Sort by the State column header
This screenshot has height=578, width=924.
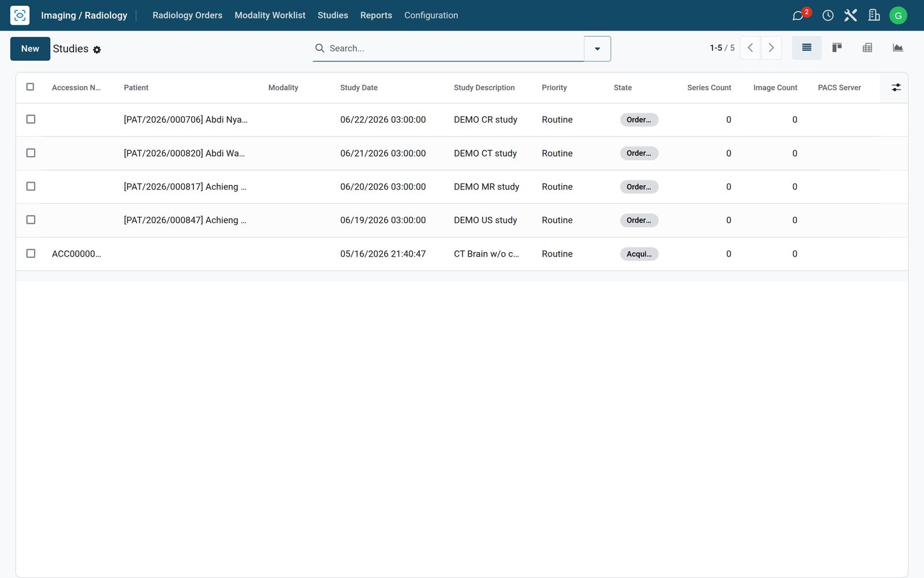[x=623, y=88]
